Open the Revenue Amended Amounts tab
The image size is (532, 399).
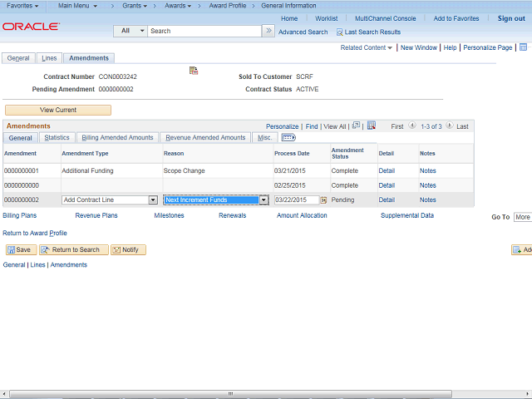pyautogui.click(x=205, y=137)
